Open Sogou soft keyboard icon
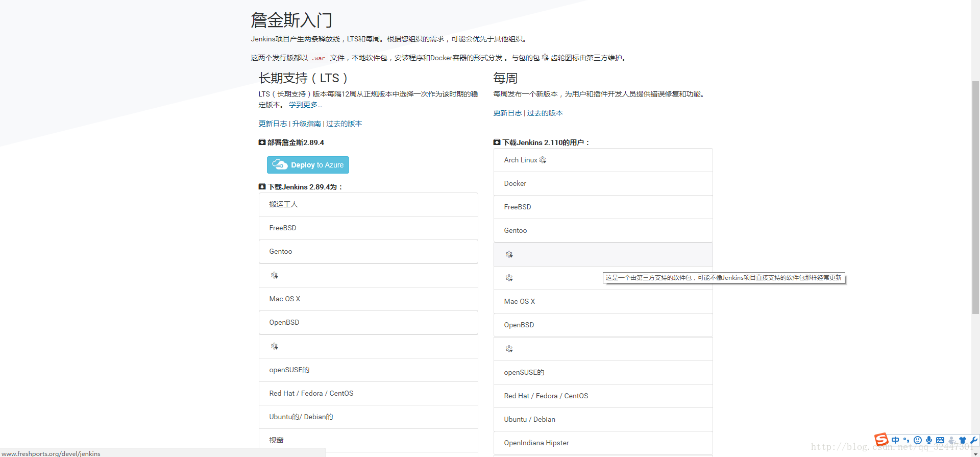The width and height of the screenshot is (980, 457). 940,440
